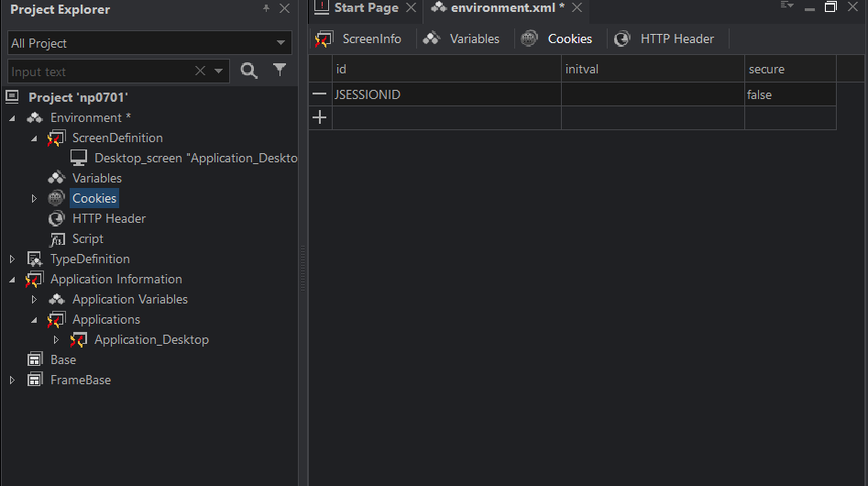Collapse the Environment tree node
This screenshot has width=868, height=486.
[x=12, y=118]
